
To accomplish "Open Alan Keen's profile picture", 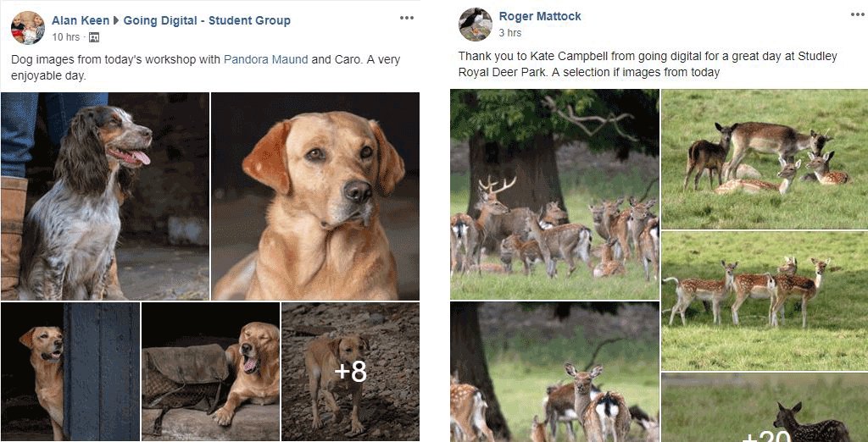I will (27, 28).
